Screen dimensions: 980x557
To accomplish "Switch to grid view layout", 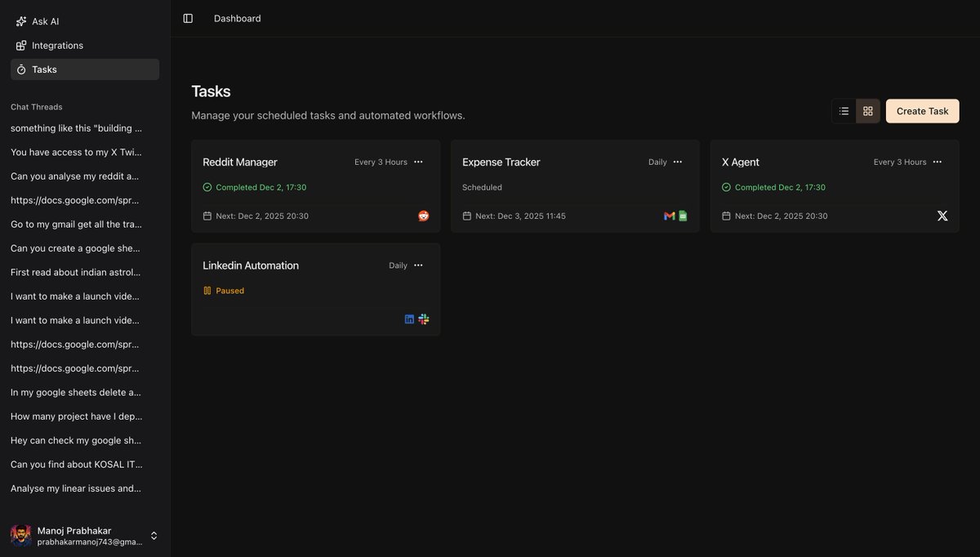I will click(866, 109).
